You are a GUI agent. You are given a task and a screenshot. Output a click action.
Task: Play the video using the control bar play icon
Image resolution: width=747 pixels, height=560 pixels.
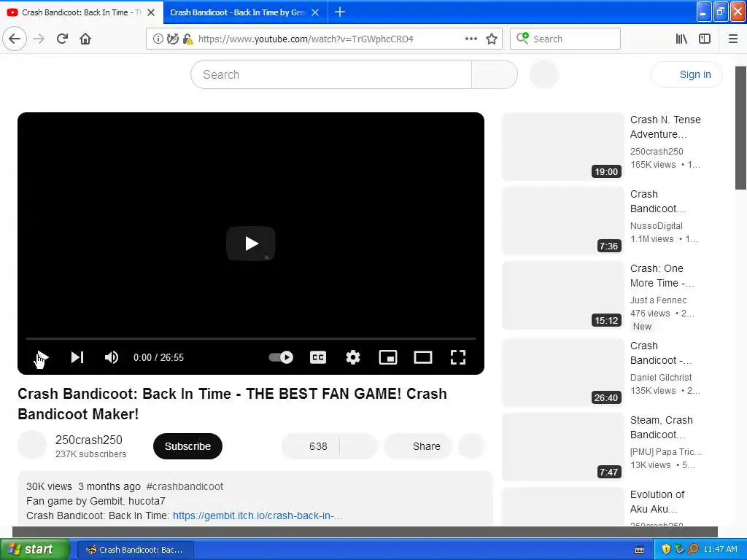pos(42,357)
